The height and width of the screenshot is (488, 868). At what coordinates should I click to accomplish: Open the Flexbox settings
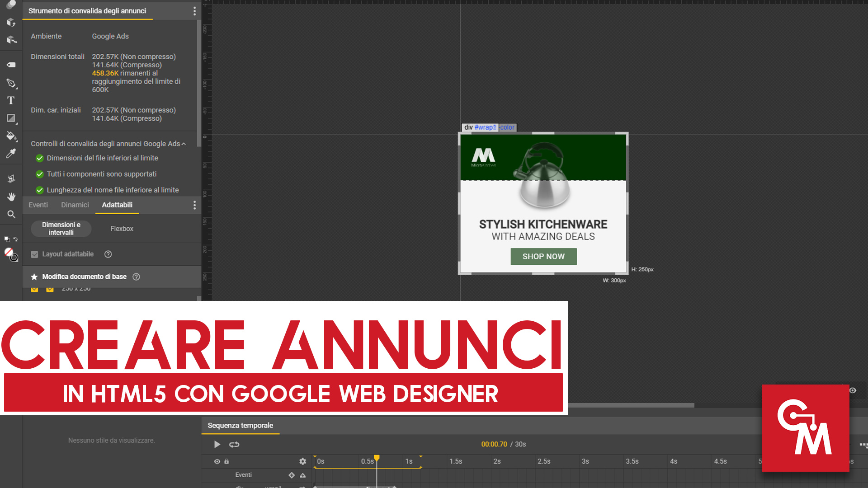tap(121, 229)
